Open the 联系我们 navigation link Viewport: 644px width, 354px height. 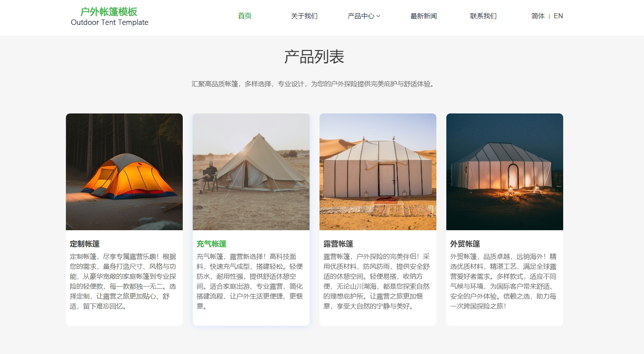point(483,16)
